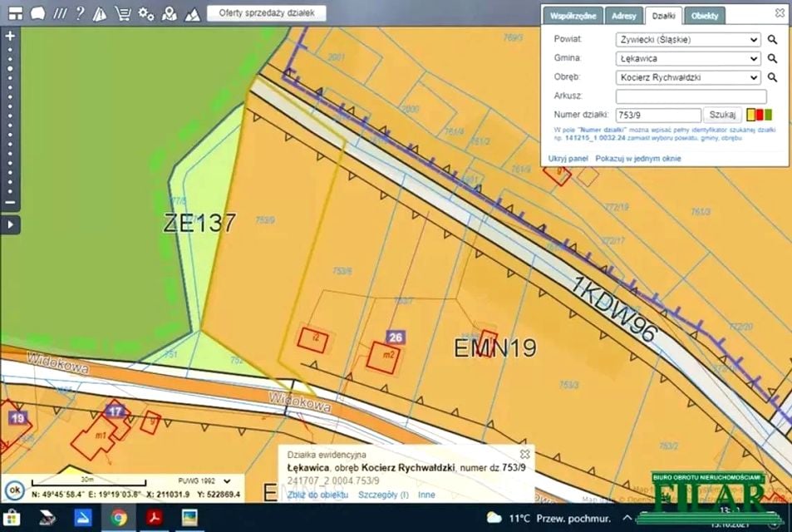
Task: Open the shopping cart icon
Action: coord(122,13)
